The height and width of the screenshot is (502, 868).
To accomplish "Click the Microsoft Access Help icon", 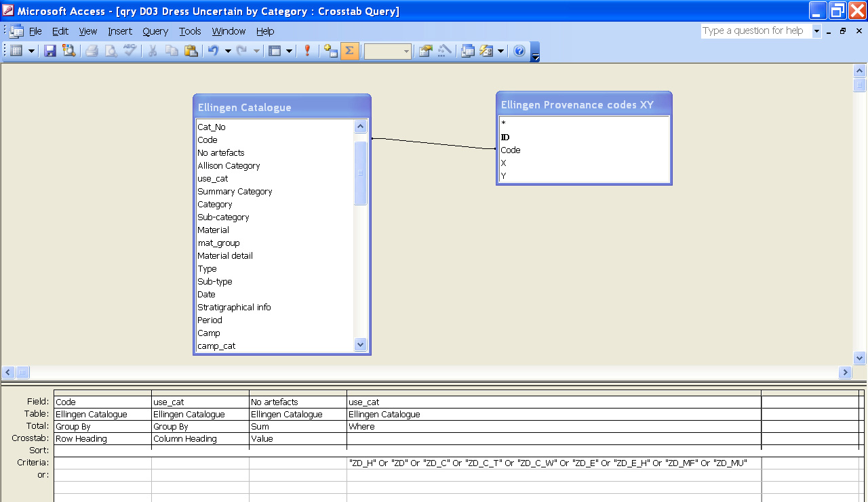I will click(x=519, y=51).
